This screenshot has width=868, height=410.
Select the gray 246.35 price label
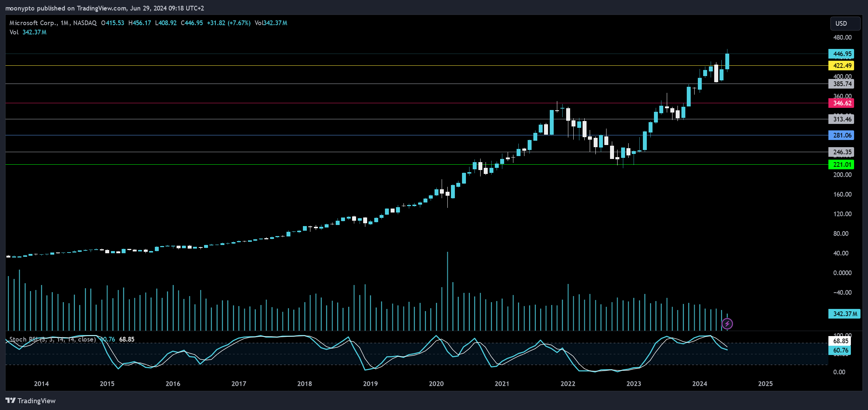pyautogui.click(x=841, y=152)
